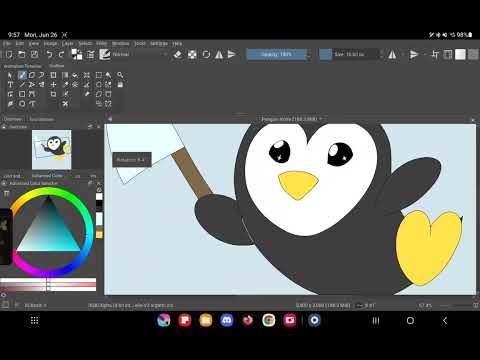Switch to the Advanced Color docker tab
480x360 pixels.
tap(47, 176)
